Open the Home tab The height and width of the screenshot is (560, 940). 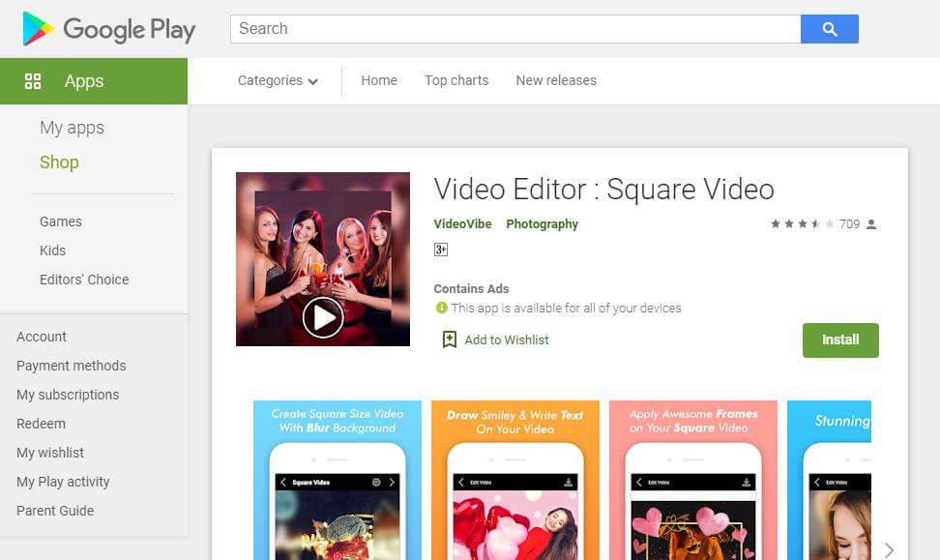pos(379,80)
